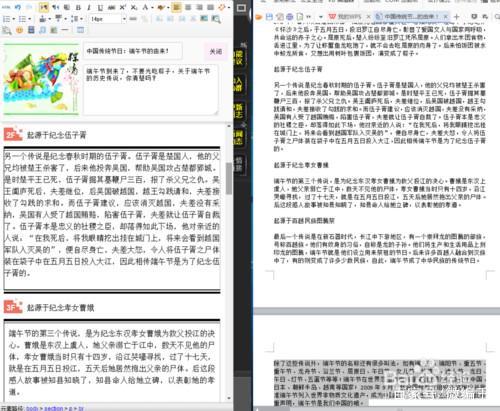The height and width of the screenshot is (411, 500).
Task: Insert emoticon using smiley face icon
Action: [x=20, y=30]
